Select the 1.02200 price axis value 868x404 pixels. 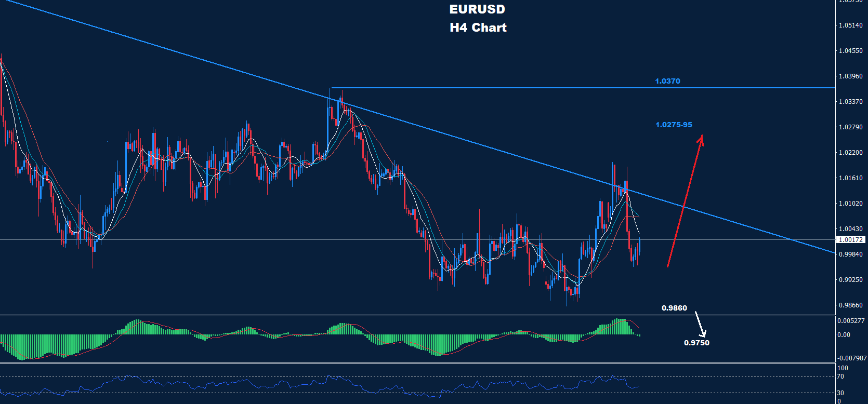850,153
